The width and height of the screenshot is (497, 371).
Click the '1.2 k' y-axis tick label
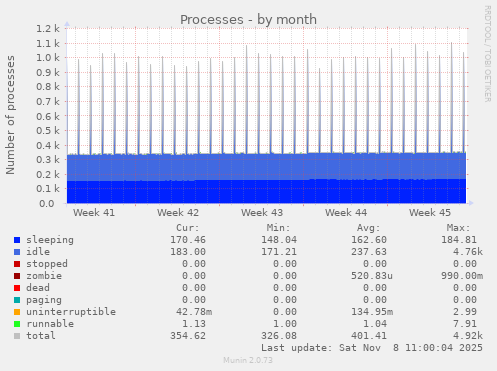48,29
